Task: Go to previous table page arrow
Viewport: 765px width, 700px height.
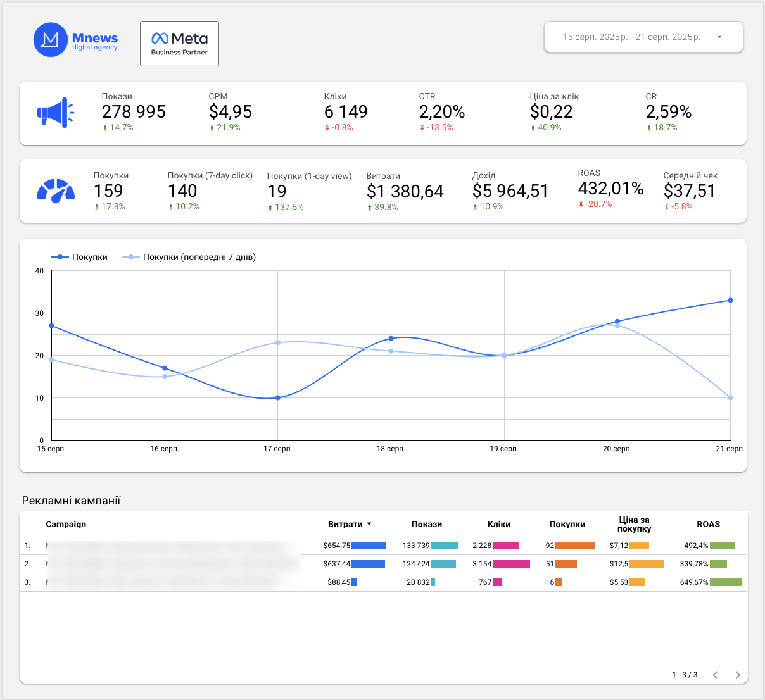Action: pos(715,675)
